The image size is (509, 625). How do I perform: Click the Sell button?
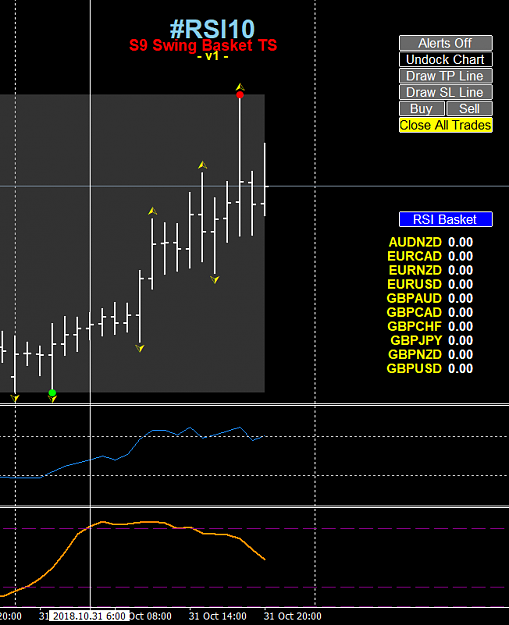click(470, 108)
